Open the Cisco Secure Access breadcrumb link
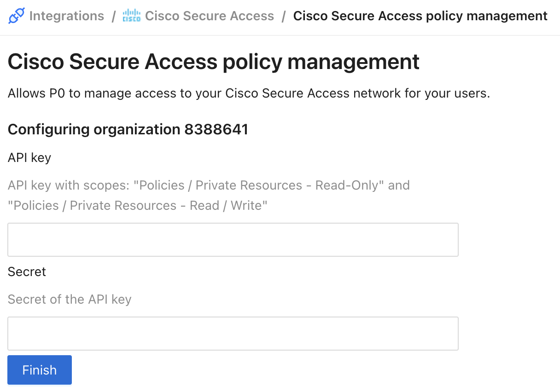 point(210,16)
